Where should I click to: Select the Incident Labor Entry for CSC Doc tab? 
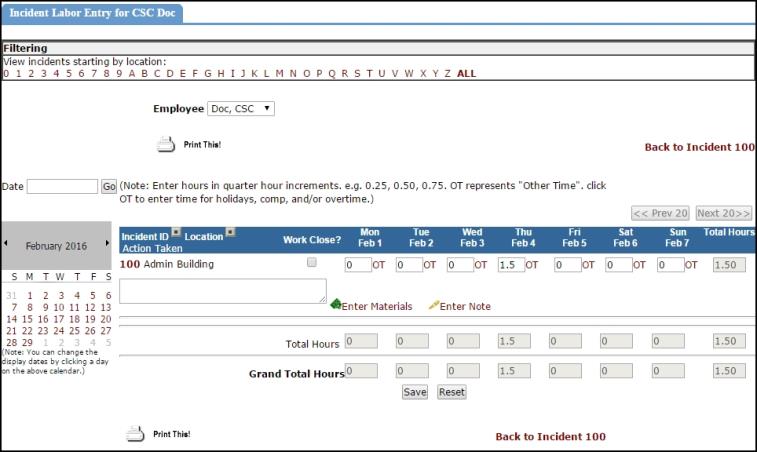pyautogui.click(x=92, y=13)
